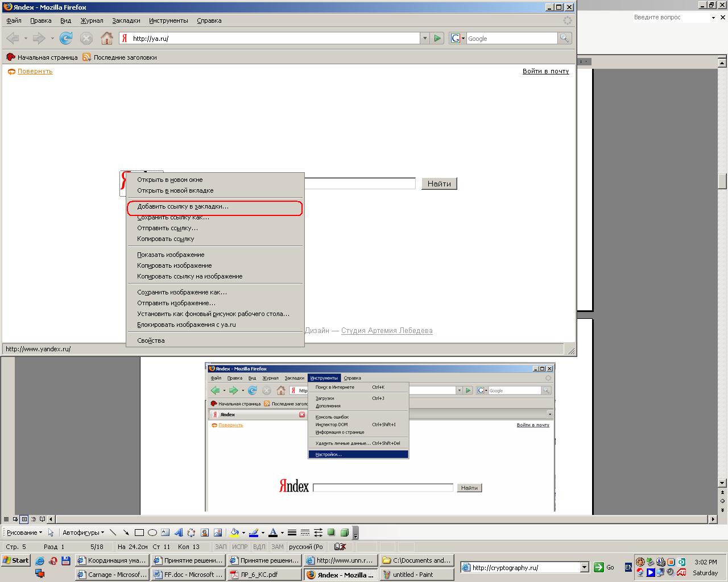Screen dimensions: 728x582
Task: Open Firefox Инструменты menu
Action: coord(168,20)
